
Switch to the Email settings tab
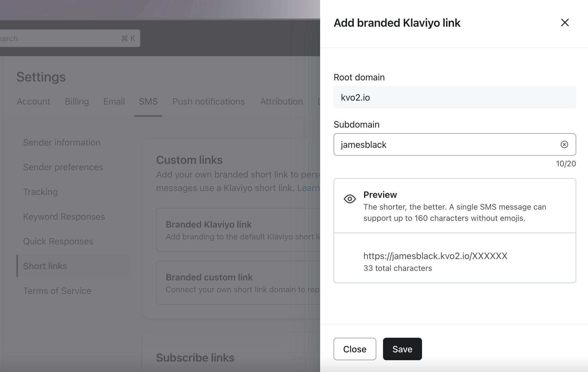113,102
